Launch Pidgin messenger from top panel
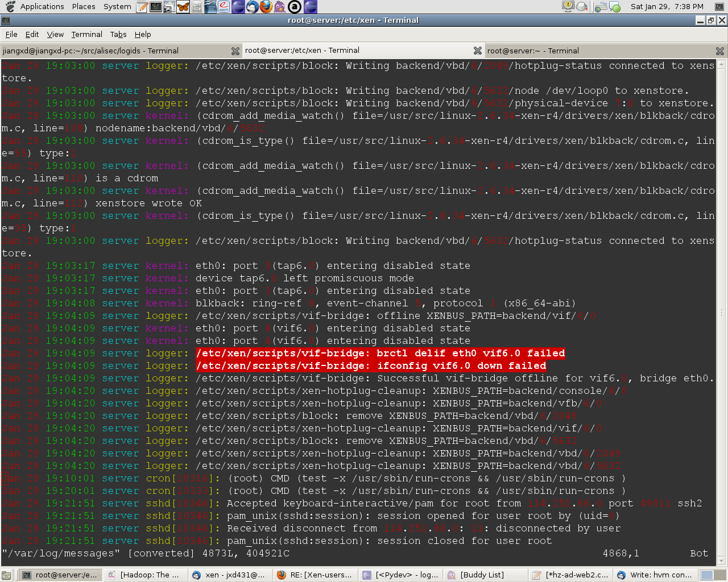 [x=280, y=7]
